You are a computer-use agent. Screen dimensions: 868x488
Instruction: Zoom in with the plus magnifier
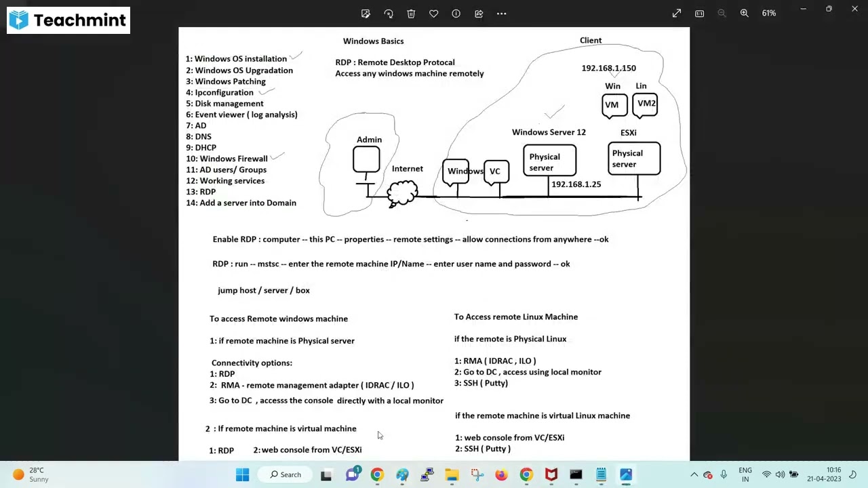pyautogui.click(x=744, y=14)
